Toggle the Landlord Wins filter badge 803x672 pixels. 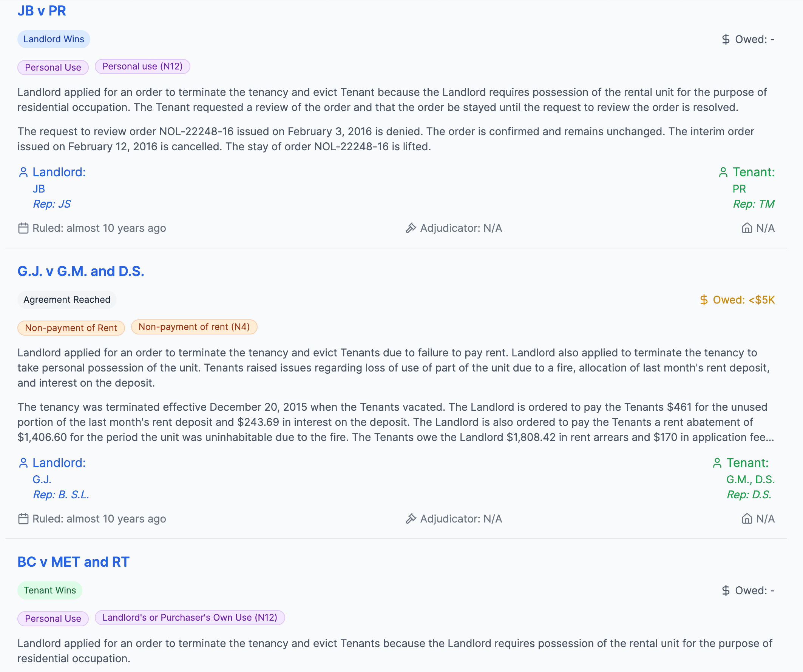click(54, 39)
